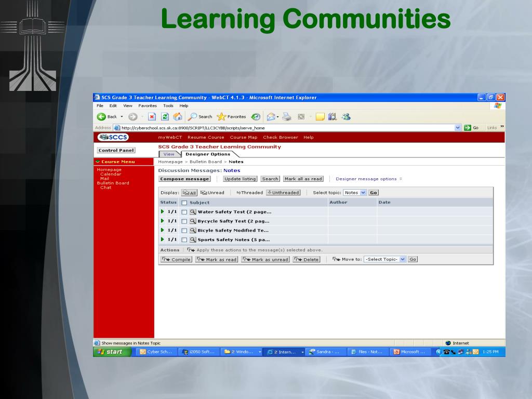This screenshot has width=532, height=399.
Task: Click the Course Map link
Action: tap(244, 137)
